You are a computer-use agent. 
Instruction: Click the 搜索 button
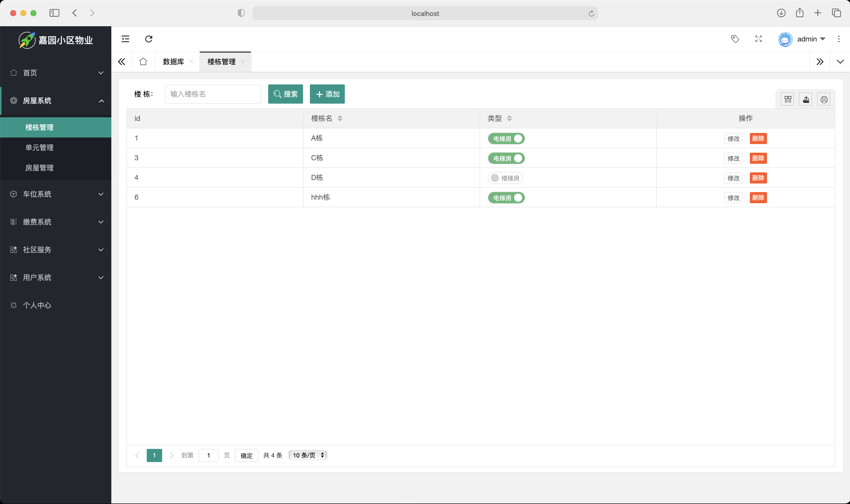pos(285,94)
